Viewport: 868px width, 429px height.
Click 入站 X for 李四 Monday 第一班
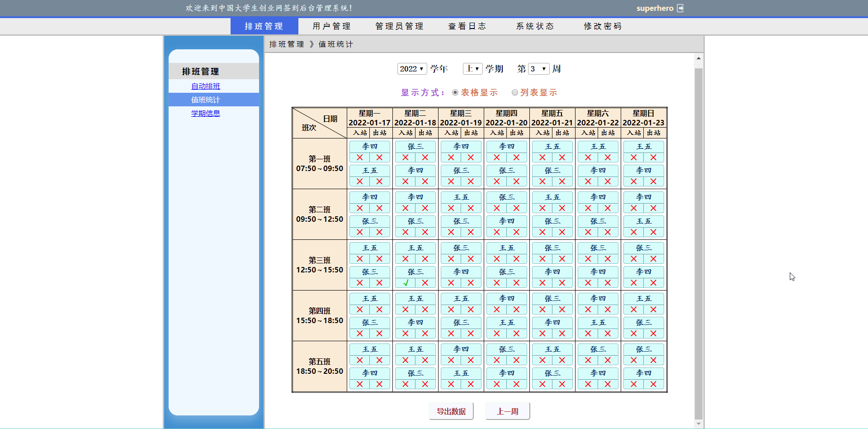click(x=360, y=157)
